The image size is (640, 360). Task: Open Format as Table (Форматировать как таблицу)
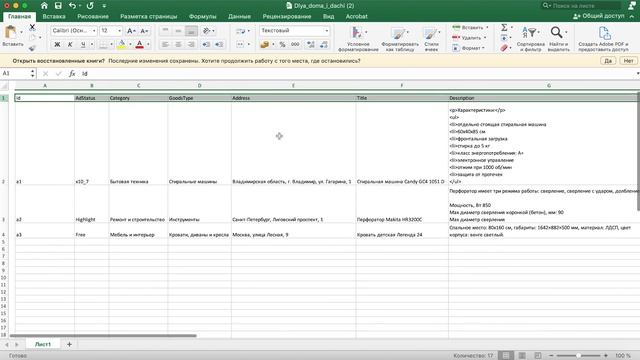pyautogui.click(x=400, y=39)
